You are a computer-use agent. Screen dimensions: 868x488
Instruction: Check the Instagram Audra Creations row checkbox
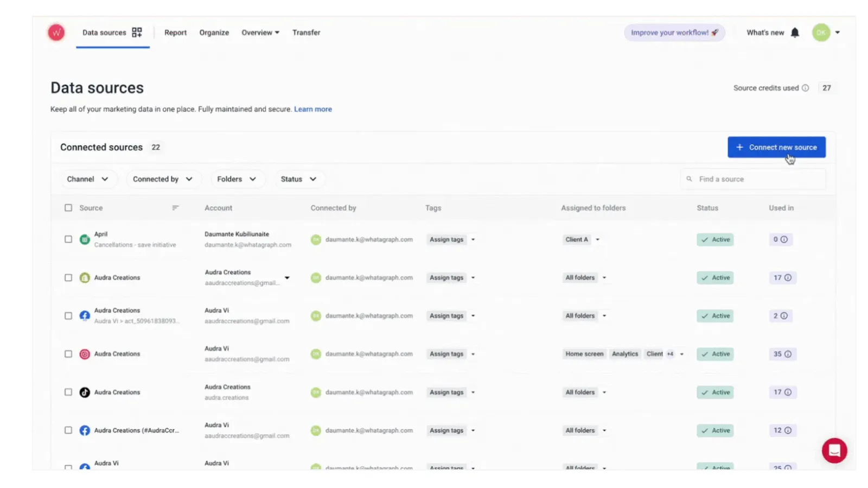pos(68,354)
